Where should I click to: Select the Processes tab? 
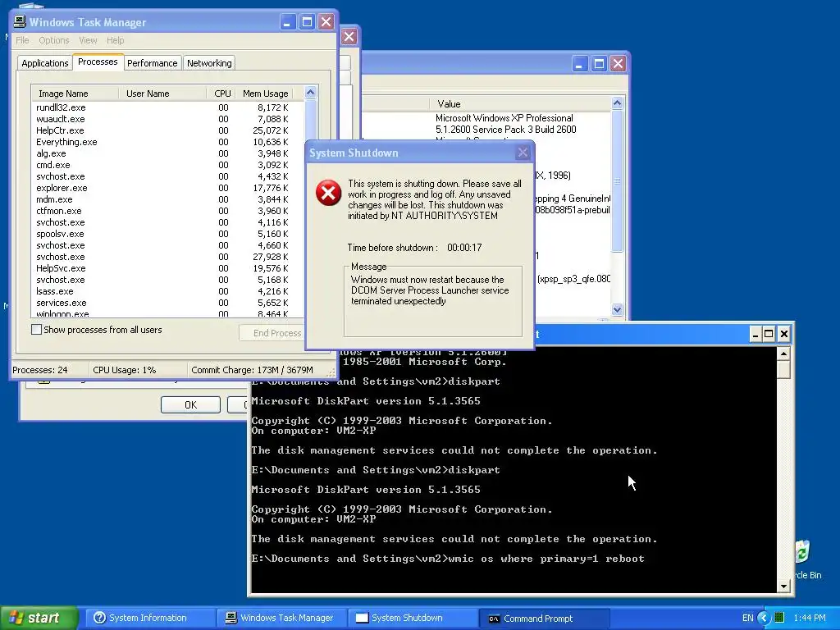click(98, 62)
